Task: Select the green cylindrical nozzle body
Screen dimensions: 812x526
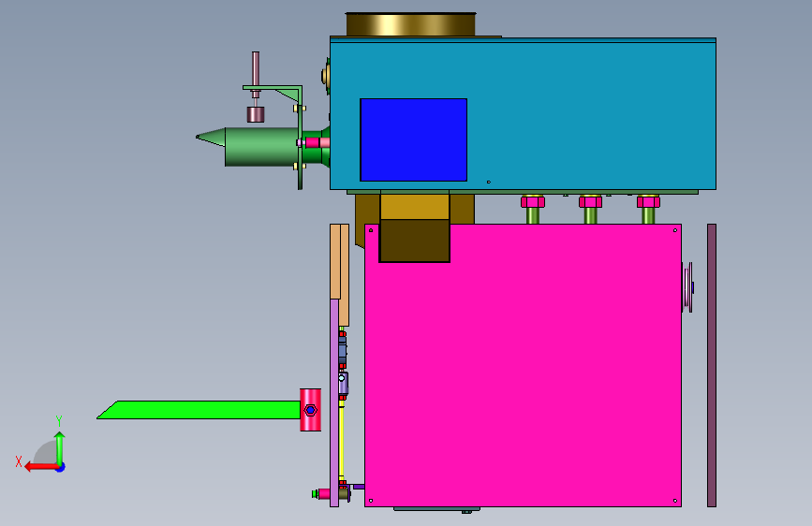Action: (x=261, y=147)
